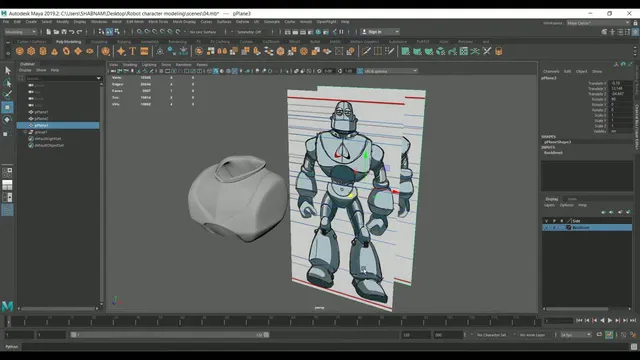Click the polygon Type text tool icon

click(x=133, y=51)
